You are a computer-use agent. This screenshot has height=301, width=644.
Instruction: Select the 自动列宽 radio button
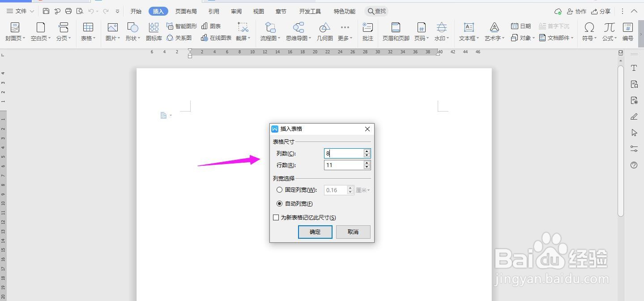(280, 203)
